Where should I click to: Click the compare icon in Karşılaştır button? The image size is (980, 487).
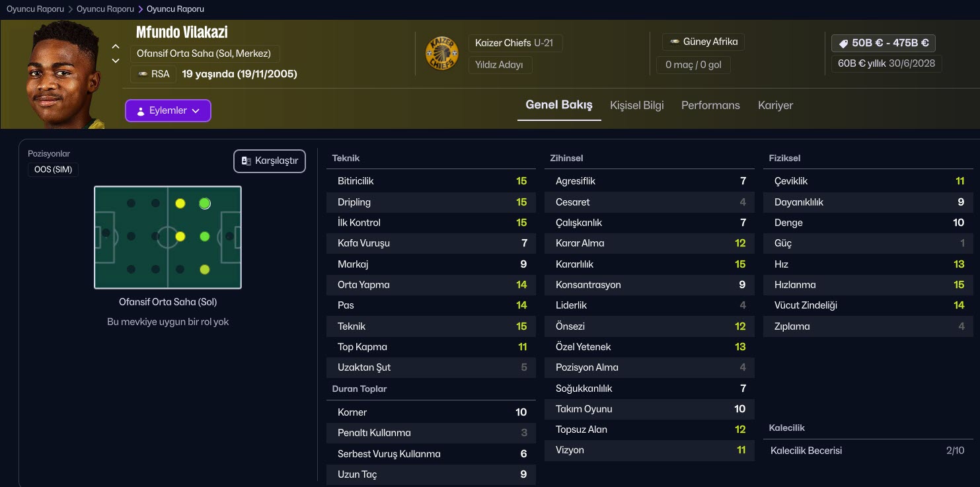point(246,161)
